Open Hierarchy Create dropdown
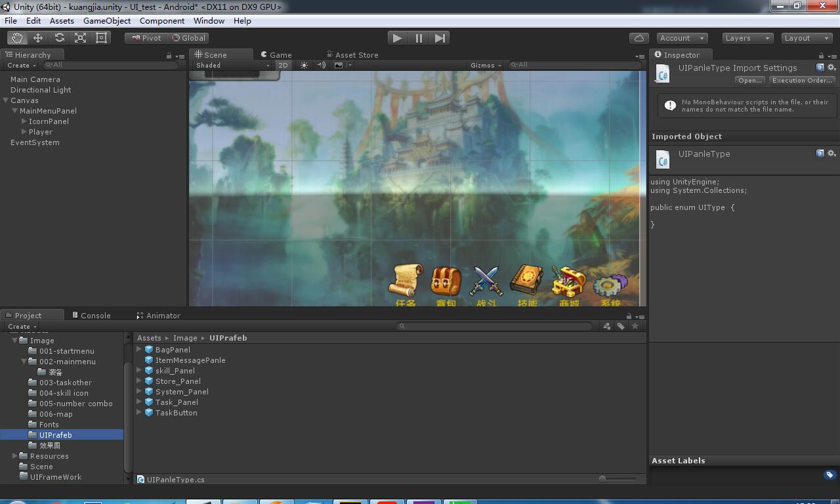This screenshot has height=504, width=840. pyautogui.click(x=21, y=65)
